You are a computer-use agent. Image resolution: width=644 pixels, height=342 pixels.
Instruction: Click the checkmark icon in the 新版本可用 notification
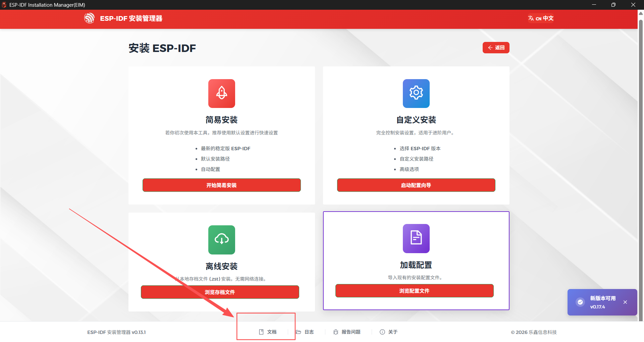[580, 302]
